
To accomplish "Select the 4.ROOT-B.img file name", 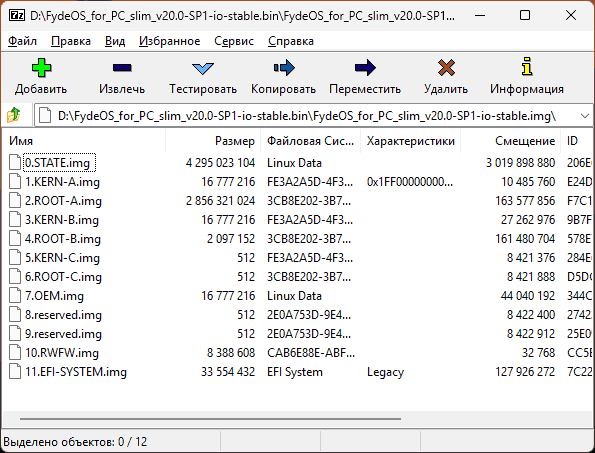I will click(x=63, y=238).
